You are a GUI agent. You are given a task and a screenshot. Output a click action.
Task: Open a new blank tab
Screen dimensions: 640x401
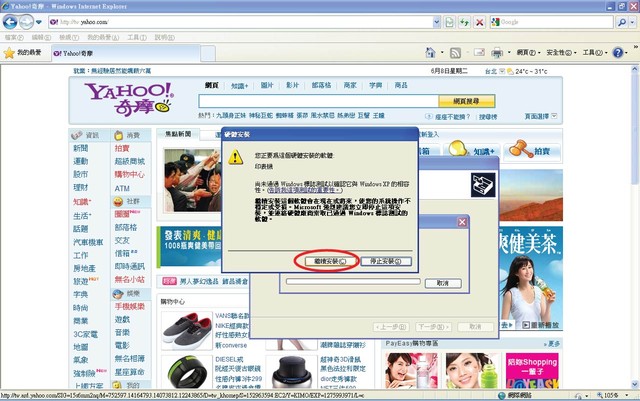tap(208, 53)
